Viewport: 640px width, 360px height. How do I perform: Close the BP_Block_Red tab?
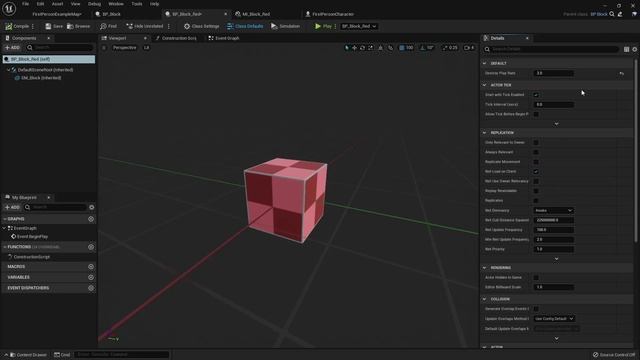point(225,14)
